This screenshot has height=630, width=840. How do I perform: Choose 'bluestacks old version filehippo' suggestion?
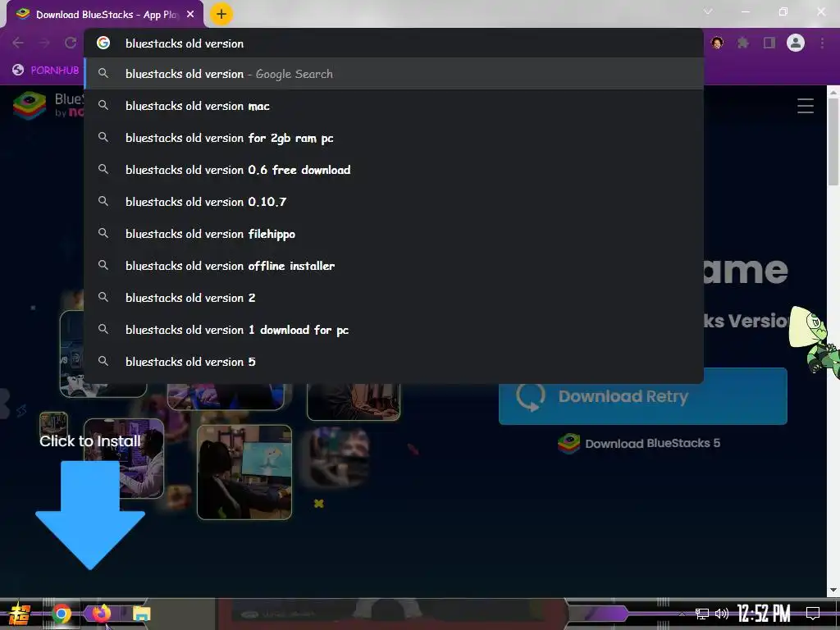click(393, 234)
